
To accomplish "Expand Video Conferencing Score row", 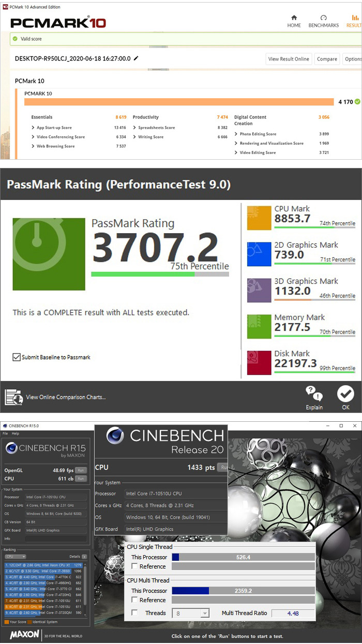I will [x=33, y=137].
